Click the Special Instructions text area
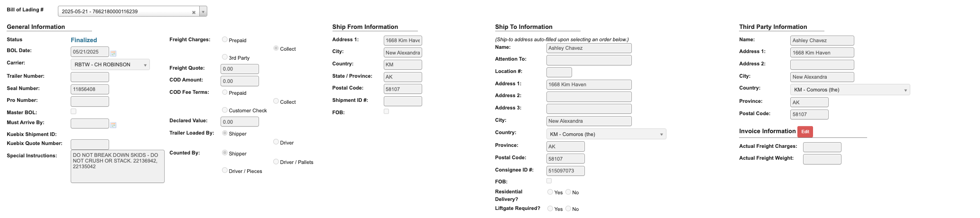980x218 pixels. tap(118, 166)
